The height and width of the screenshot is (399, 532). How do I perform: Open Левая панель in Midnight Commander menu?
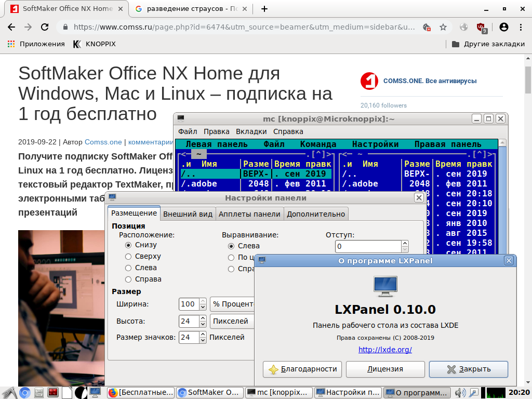[x=217, y=144]
